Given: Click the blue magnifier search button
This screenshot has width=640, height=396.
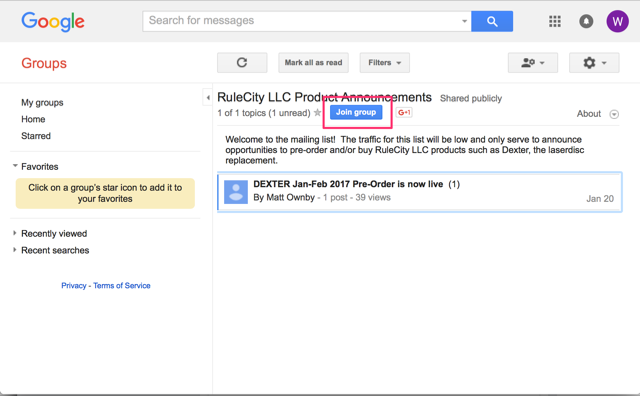Looking at the screenshot, I should [492, 21].
